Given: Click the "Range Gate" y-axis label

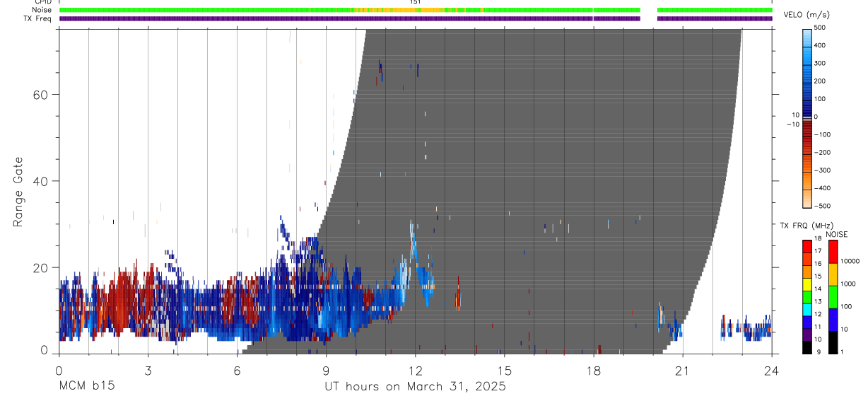Looking at the screenshot, I should [18, 192].
